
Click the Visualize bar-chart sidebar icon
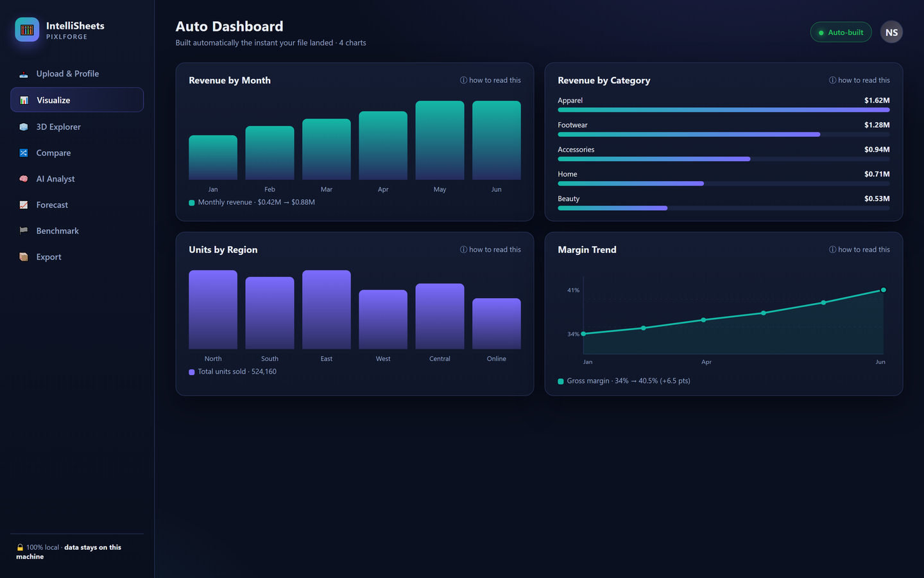click(24, 100)
